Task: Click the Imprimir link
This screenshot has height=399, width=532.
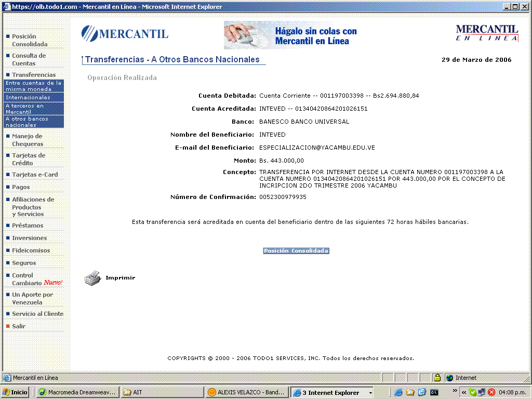Action: [120, 277]
